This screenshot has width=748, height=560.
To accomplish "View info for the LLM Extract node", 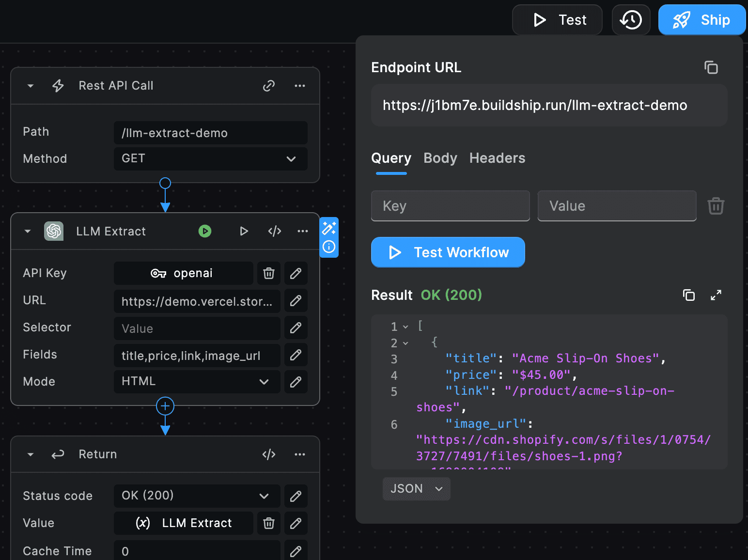I will coord(329,248).
